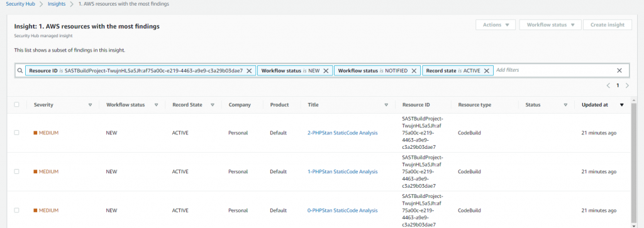Remove the Workflow status NOTIFIED filter

click(x=414, y=70)
